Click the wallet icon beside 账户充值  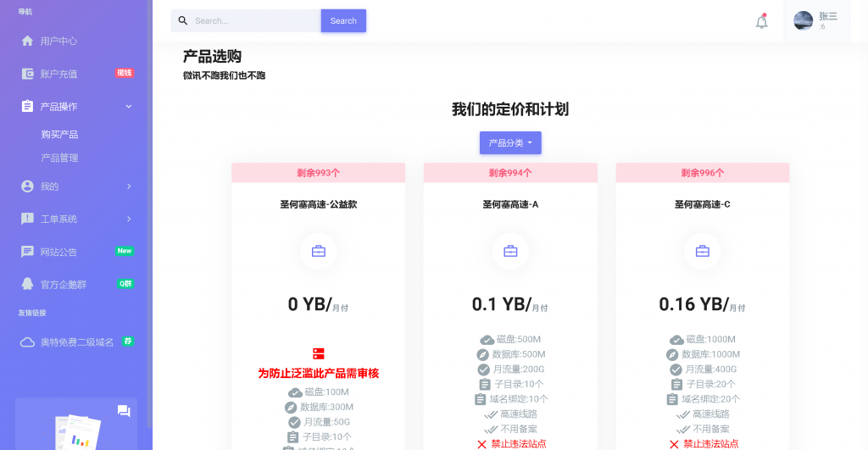[x=27, y=74]
